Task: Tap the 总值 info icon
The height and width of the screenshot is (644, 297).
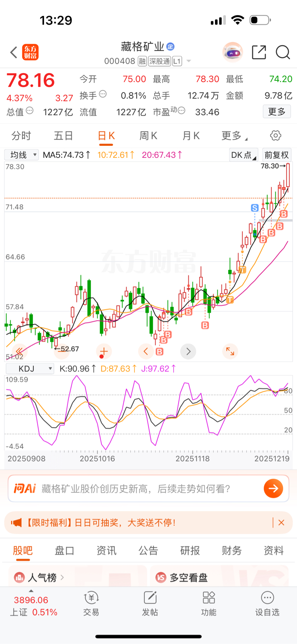Action: [x=29, y=111]
